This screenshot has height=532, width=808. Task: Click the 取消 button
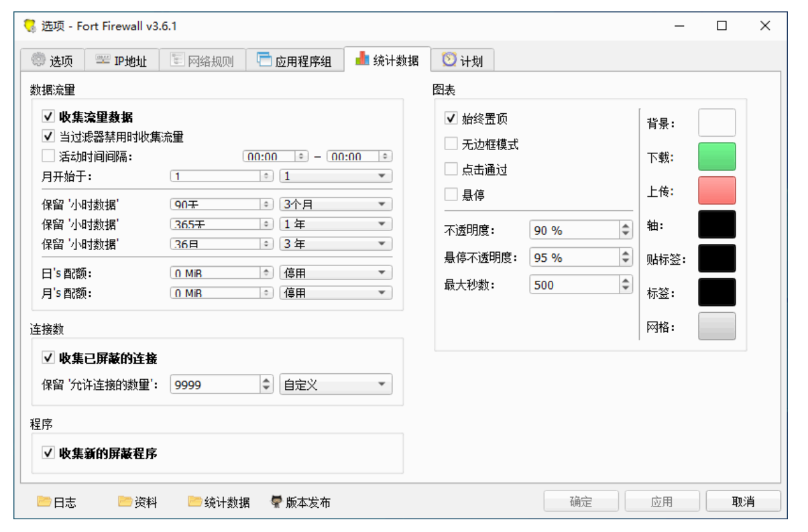coord(743,501)
